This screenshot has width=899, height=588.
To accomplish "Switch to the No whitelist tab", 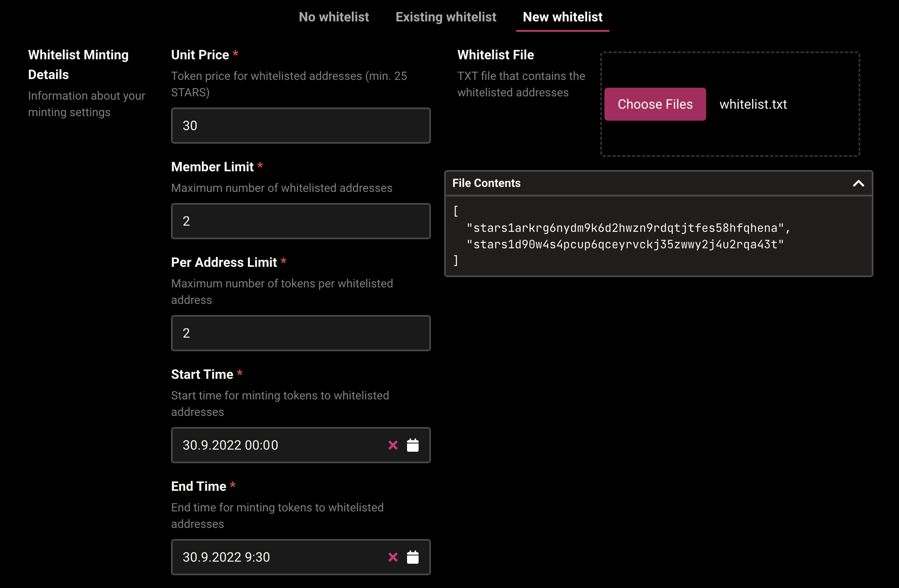I will (334, 17).
